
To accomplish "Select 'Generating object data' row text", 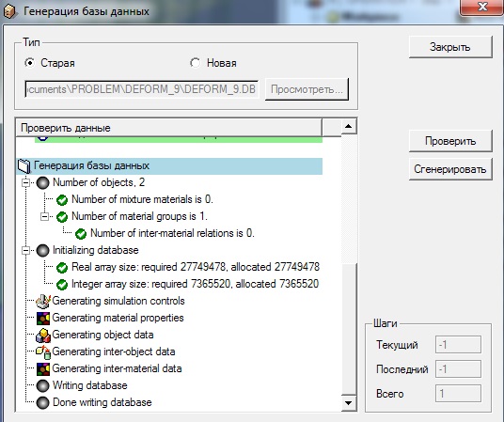I will pos(102,335).
